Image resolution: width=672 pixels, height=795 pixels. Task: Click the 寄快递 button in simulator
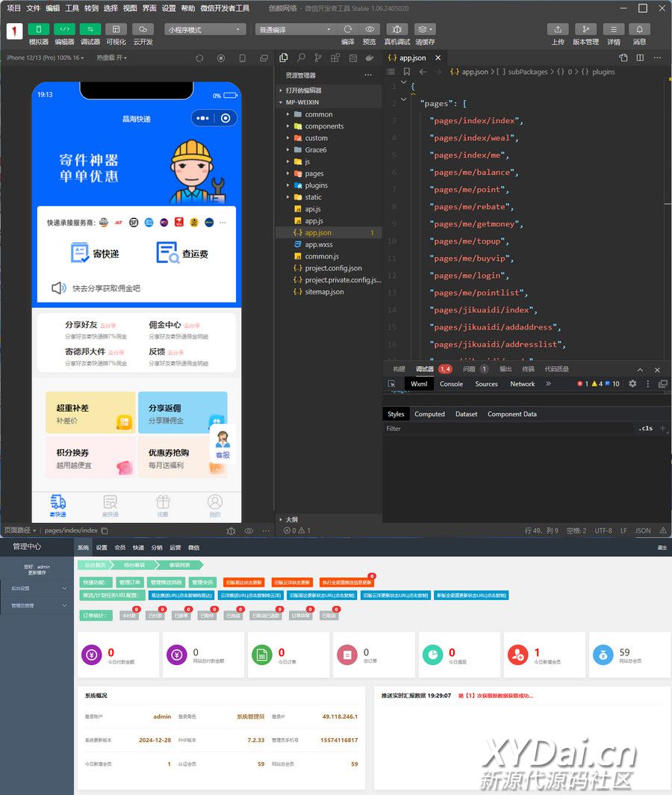95,253
